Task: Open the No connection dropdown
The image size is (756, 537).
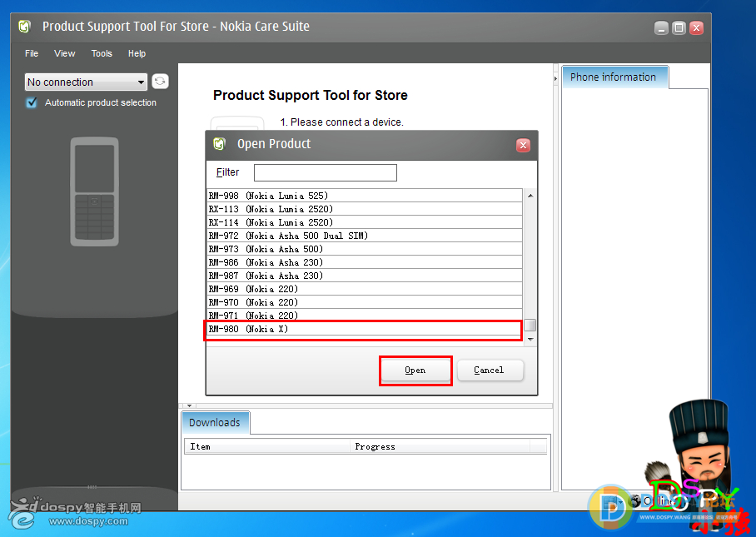Action: click(86, 82)
